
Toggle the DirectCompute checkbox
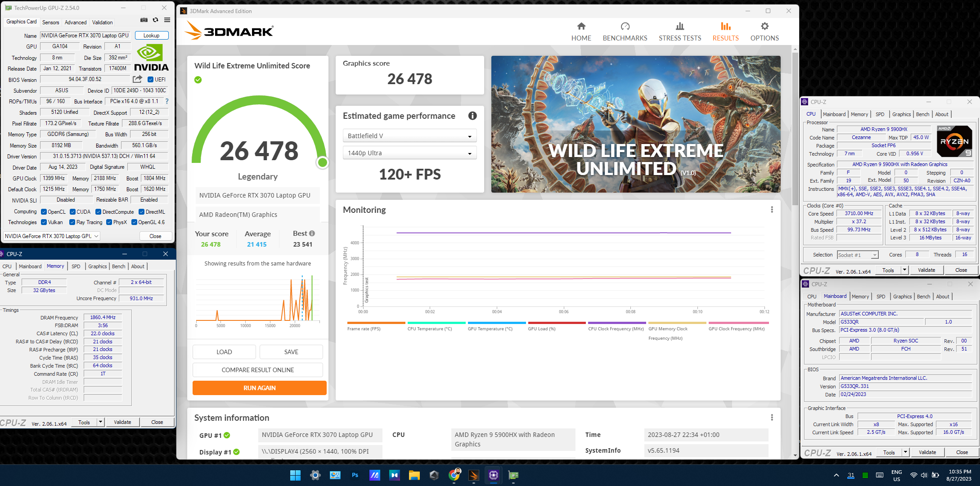pos(99,212)
